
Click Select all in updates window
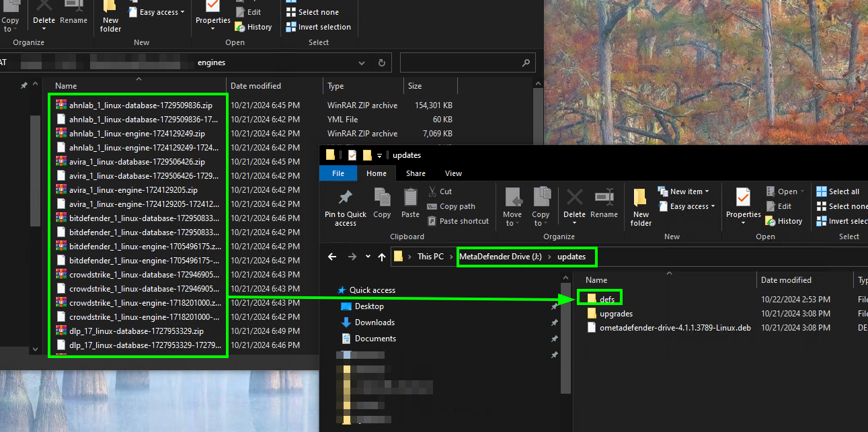838,191
